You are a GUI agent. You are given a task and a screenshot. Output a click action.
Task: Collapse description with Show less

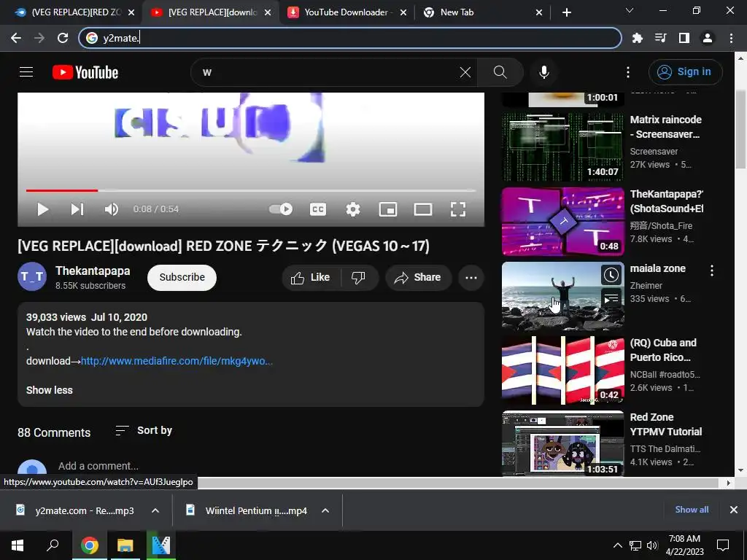tap(50, 390)
